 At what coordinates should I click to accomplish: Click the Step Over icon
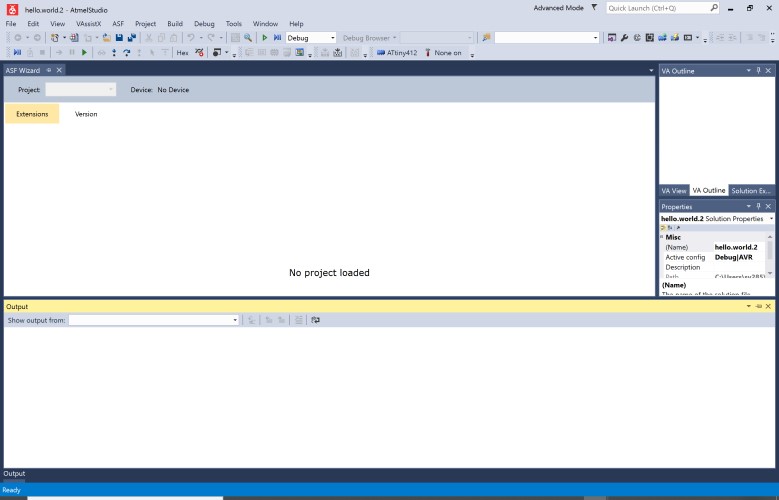coord(127,53)
